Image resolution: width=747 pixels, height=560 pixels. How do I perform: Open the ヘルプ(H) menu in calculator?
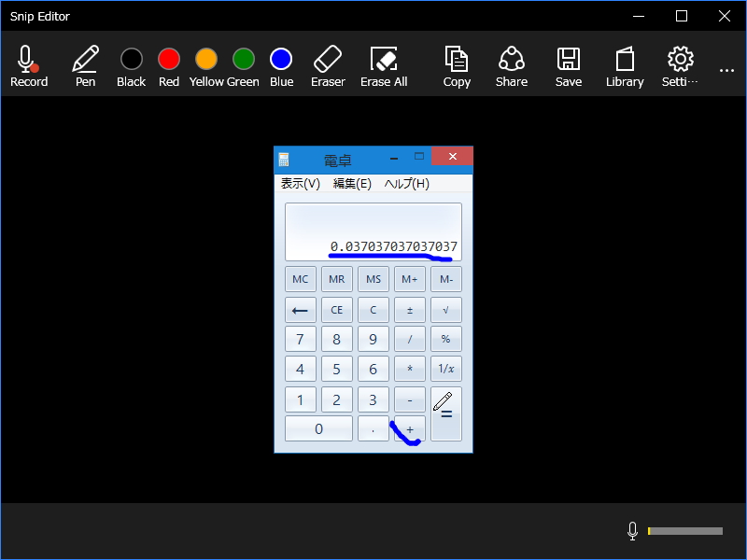(x=406, y=183)
